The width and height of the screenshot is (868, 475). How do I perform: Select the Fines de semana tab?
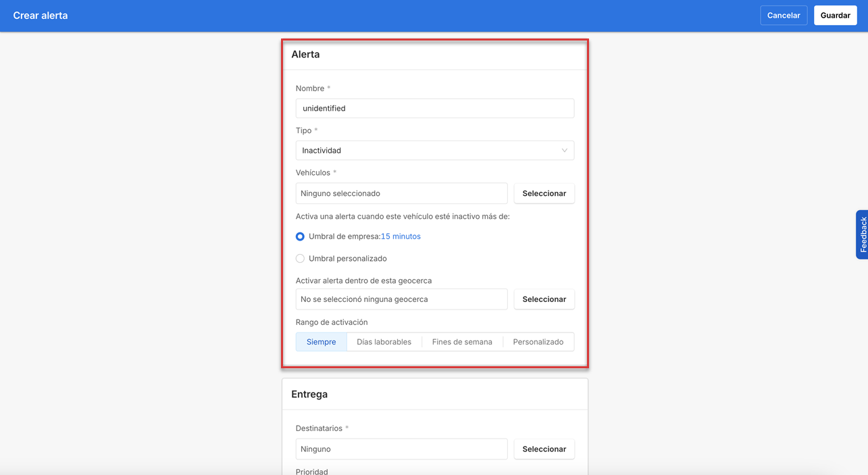(462, 341)
